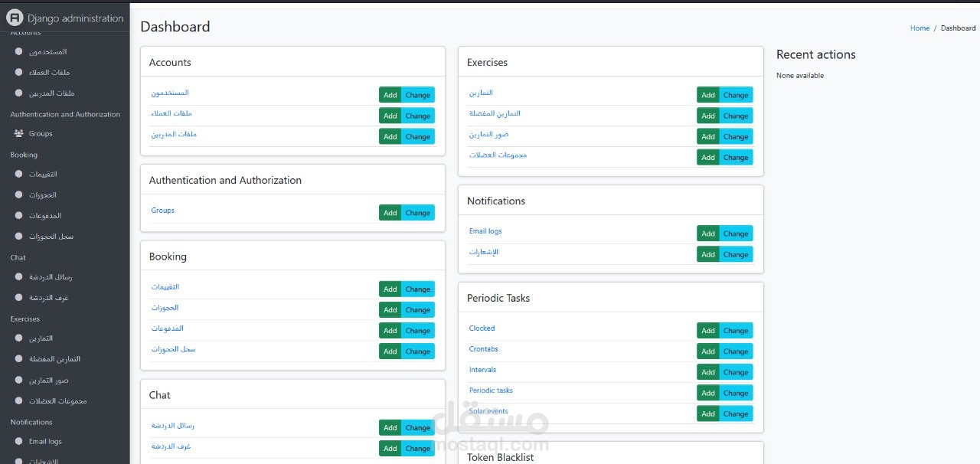Click Add for Groups in Authentication card
Image resolution: width=980 pixels, height=464 pixels.
[x=390, y=213]
